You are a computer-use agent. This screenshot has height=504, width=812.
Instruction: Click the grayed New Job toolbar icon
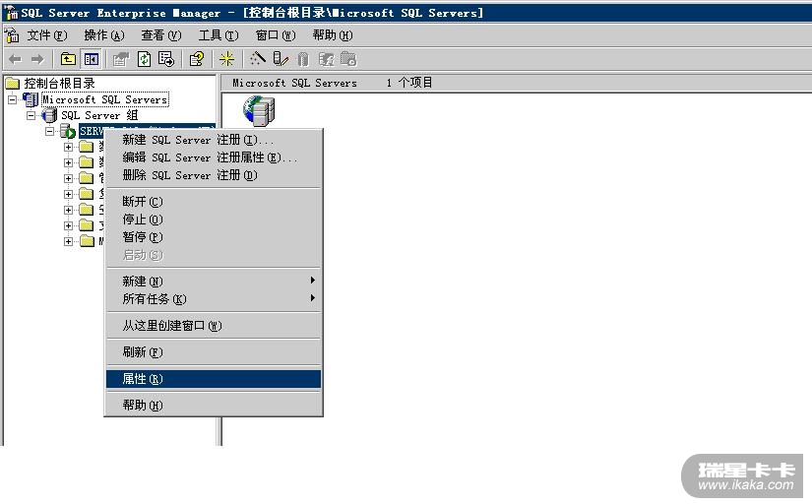click(348, 59)
